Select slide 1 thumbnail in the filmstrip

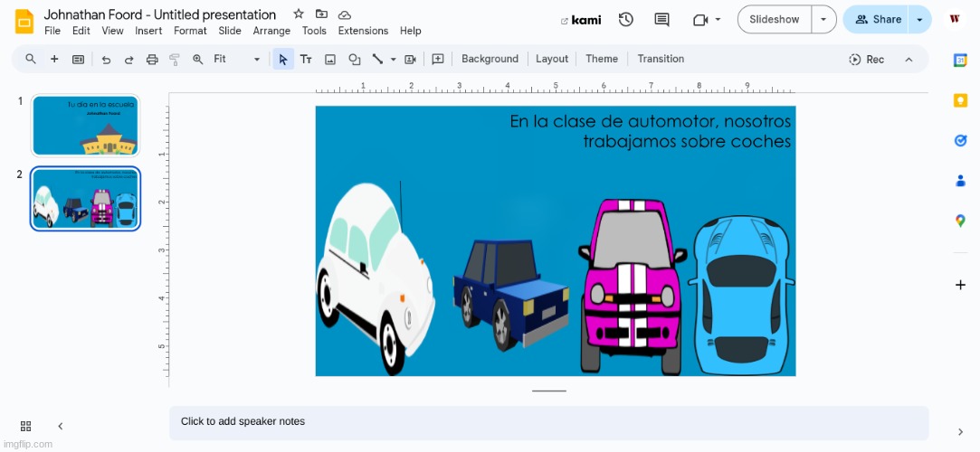86,126
